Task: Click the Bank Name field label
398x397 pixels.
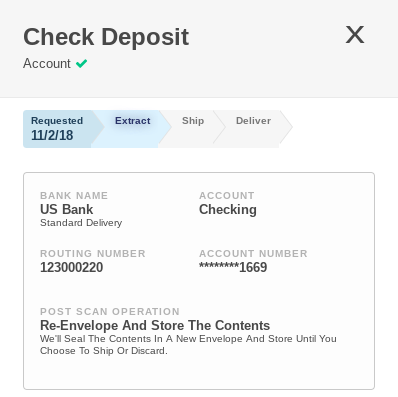Action: [74, 196]
